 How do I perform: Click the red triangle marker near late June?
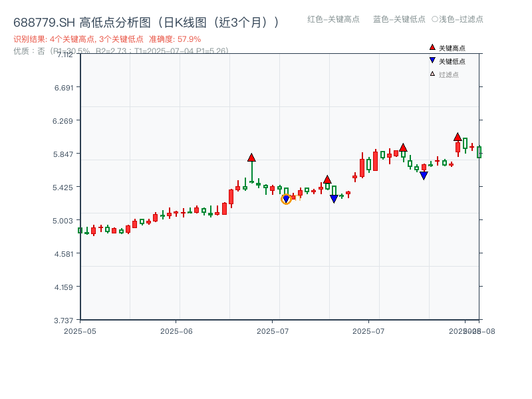pos(251,158)
